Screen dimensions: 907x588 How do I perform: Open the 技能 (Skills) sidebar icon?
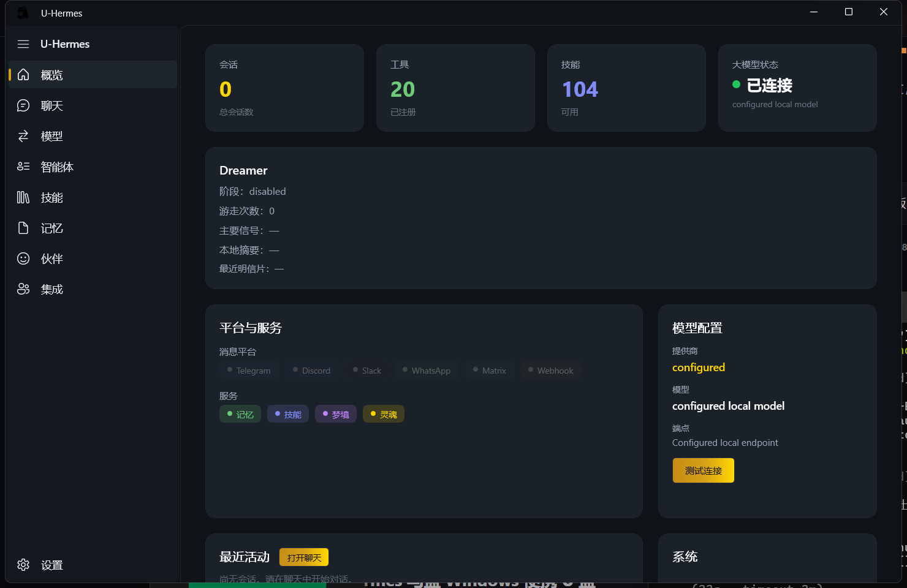[23, 197]
